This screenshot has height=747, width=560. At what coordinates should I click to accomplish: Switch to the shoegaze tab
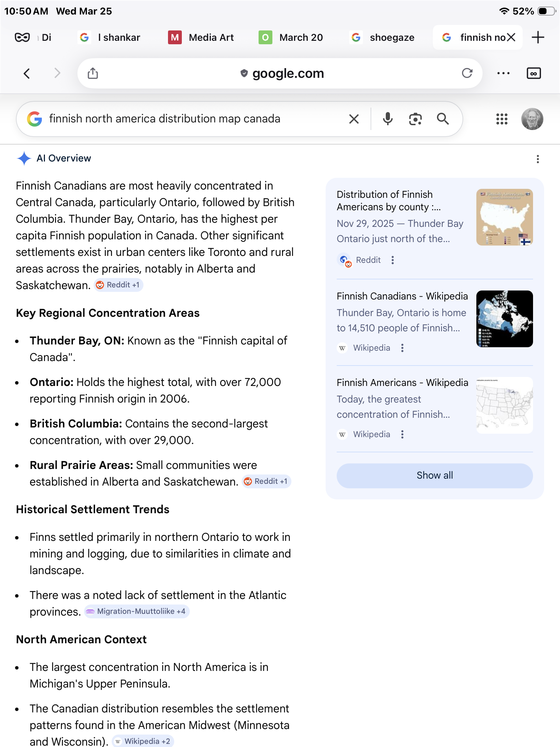[383, 37]
